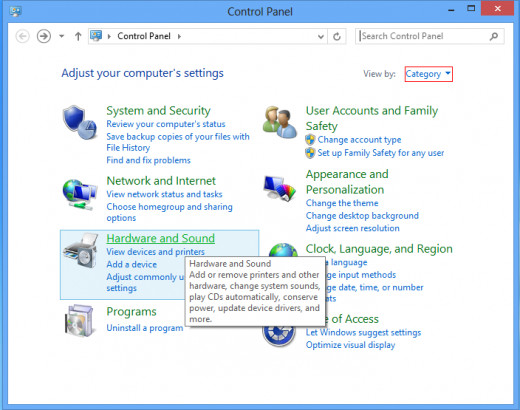Screen dimensions: 520x410
Task: Click the search magnifier icon
Action: tap(494, 36)
